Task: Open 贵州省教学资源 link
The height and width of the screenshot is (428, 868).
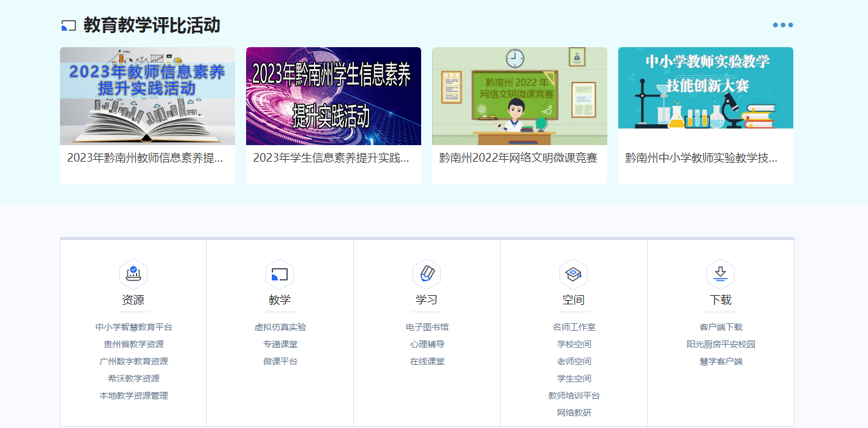Action: [x=134, y=344]
